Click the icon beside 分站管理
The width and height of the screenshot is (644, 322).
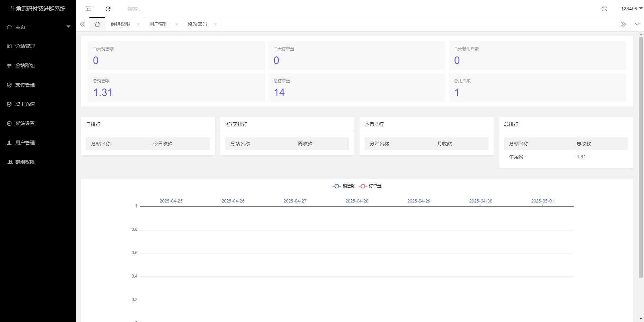tap(9, 46)
